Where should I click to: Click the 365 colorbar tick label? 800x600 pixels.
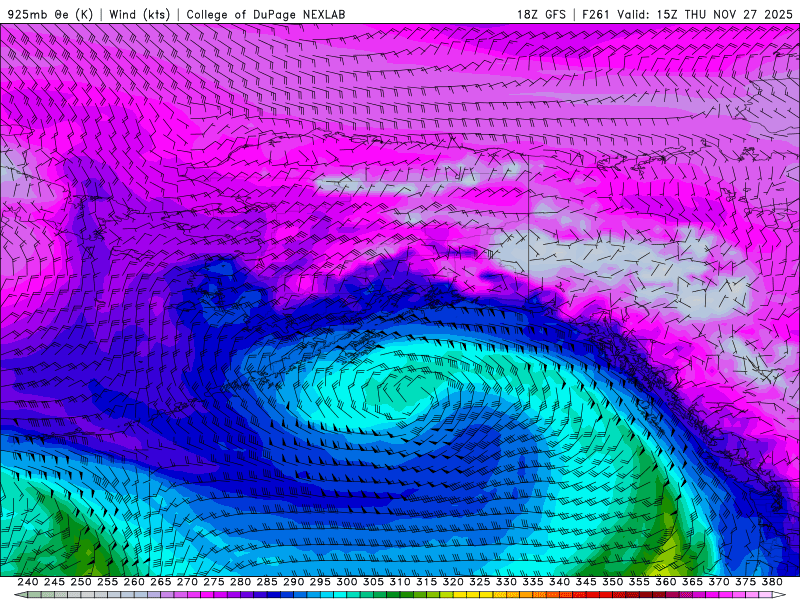[692, 582]
